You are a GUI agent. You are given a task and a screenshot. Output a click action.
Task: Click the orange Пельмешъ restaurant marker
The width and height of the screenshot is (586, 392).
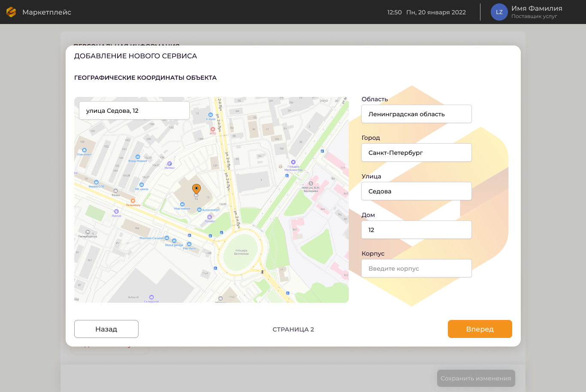133,201
